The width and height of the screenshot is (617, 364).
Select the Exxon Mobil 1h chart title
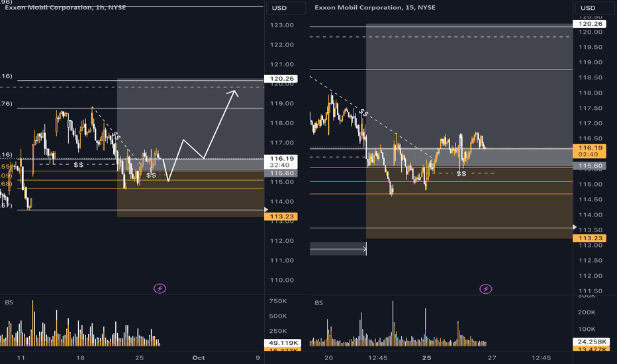tap(66, 7)
